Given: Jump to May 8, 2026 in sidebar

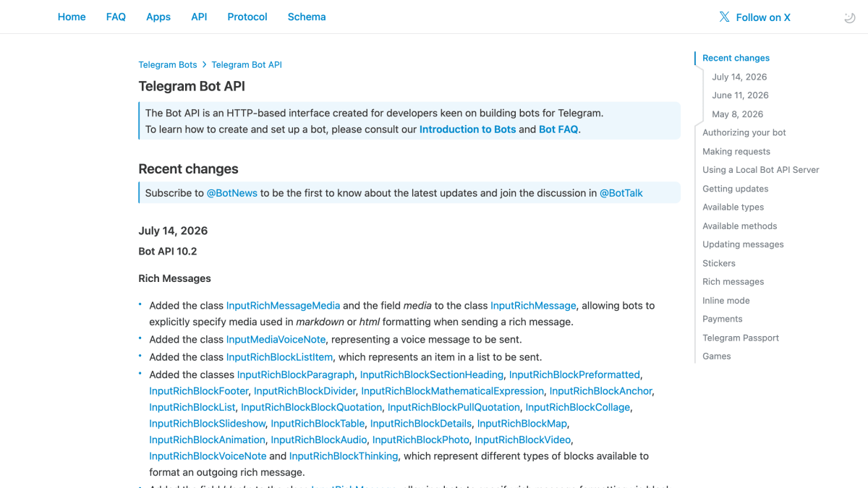Looking at the screenshot, I should pos(737,114).
